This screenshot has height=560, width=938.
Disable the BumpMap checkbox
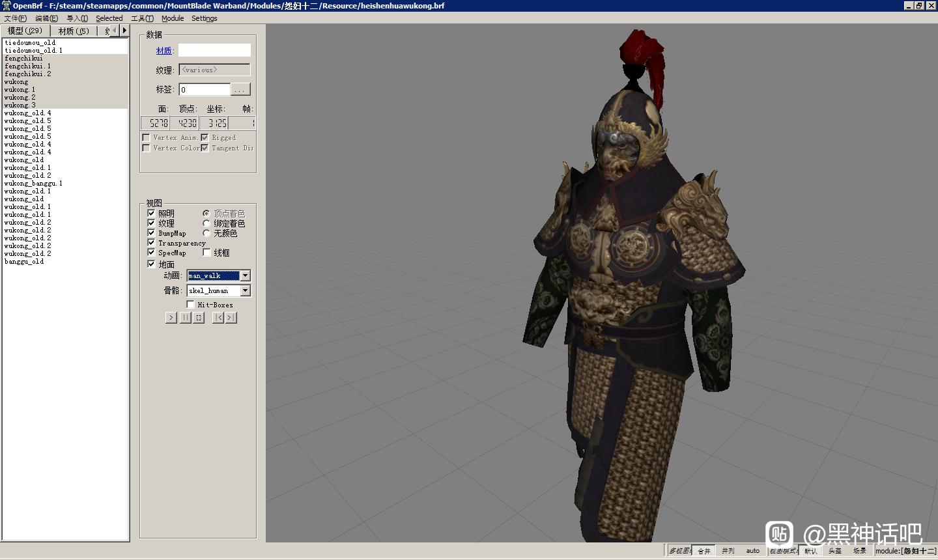(x=151, y=233)
